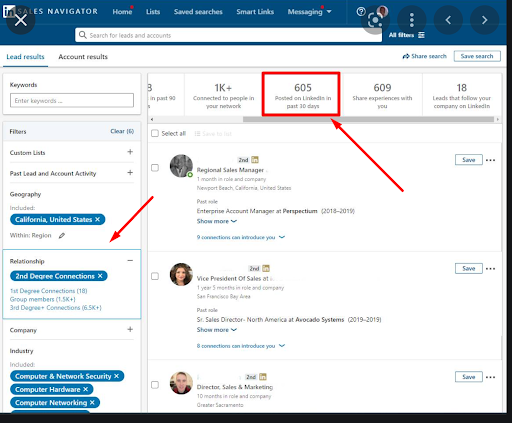
Task: Open the Lists menu item
Action: pyautogui.click(x=153, y=12)
